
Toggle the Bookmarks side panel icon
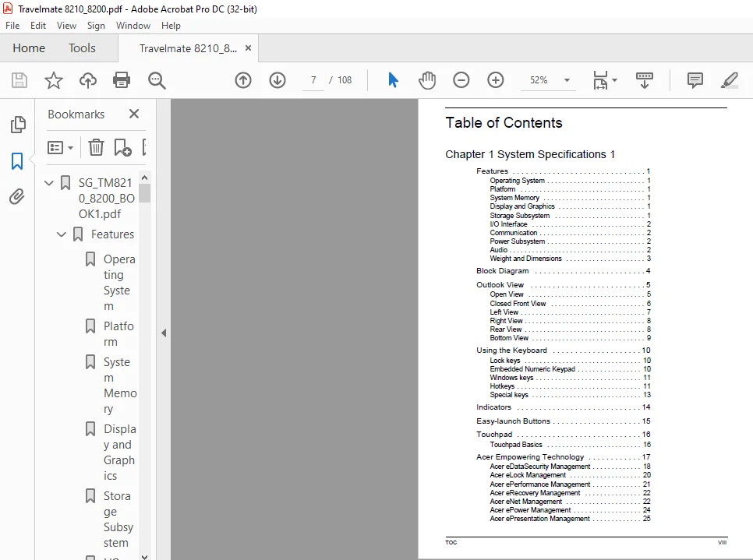[x=17, y=161]
